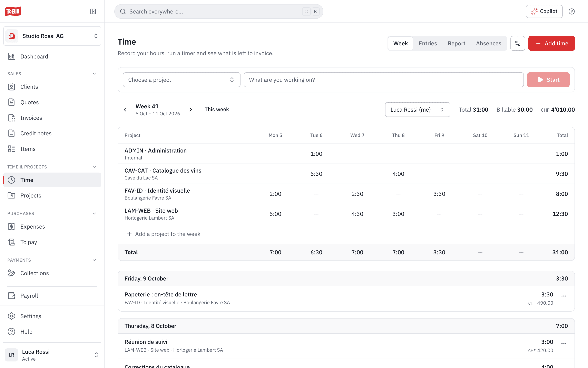The image size is (588, 368).
Task: Switch to the Absences tab
Action: 488,43
